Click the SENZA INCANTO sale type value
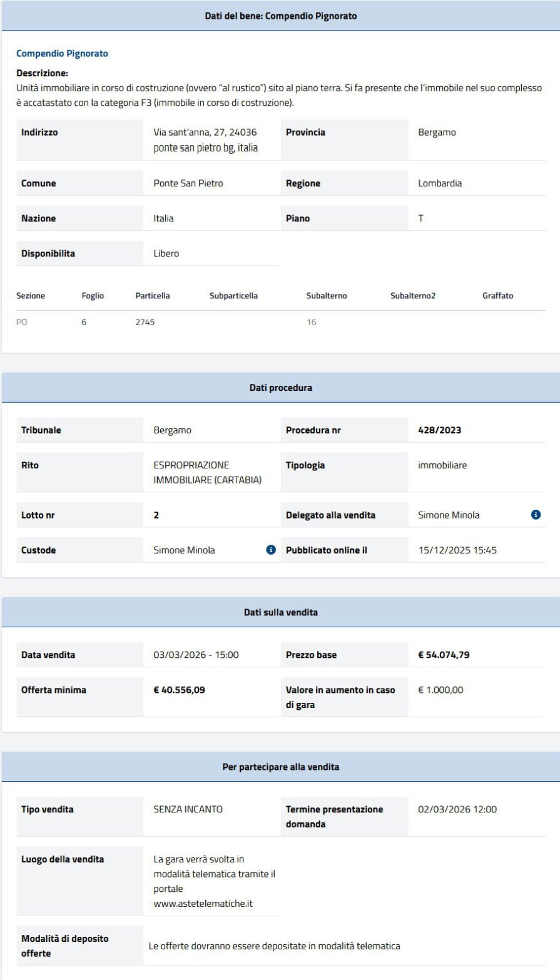Image resolution: width=560 pixels, height=980 pixels. click(188, 809)
